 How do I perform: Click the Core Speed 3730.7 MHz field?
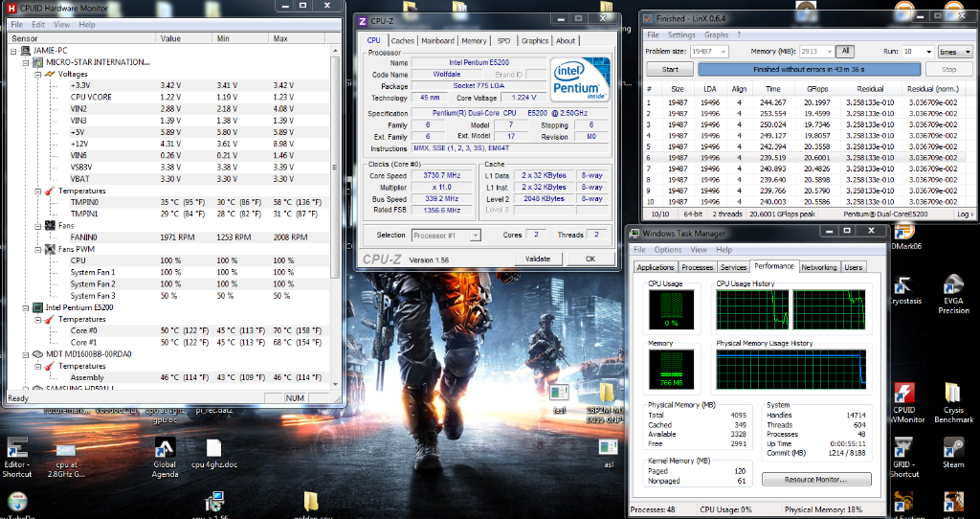click(442, 175)
